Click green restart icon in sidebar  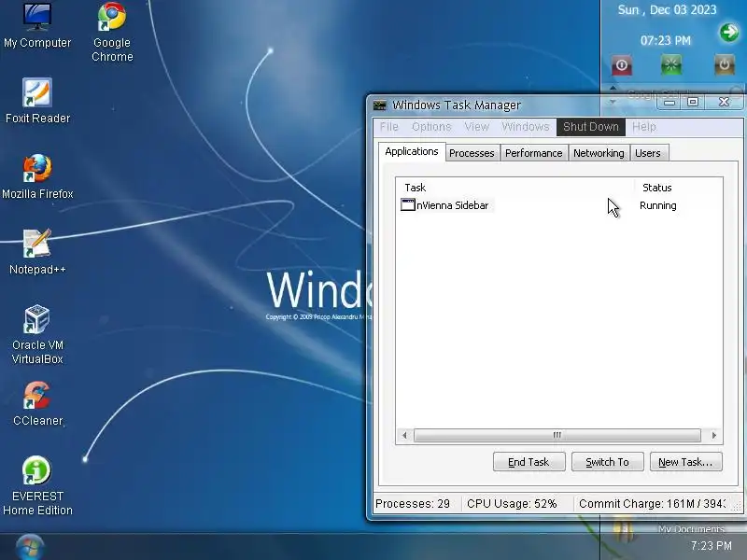point(671,64)
